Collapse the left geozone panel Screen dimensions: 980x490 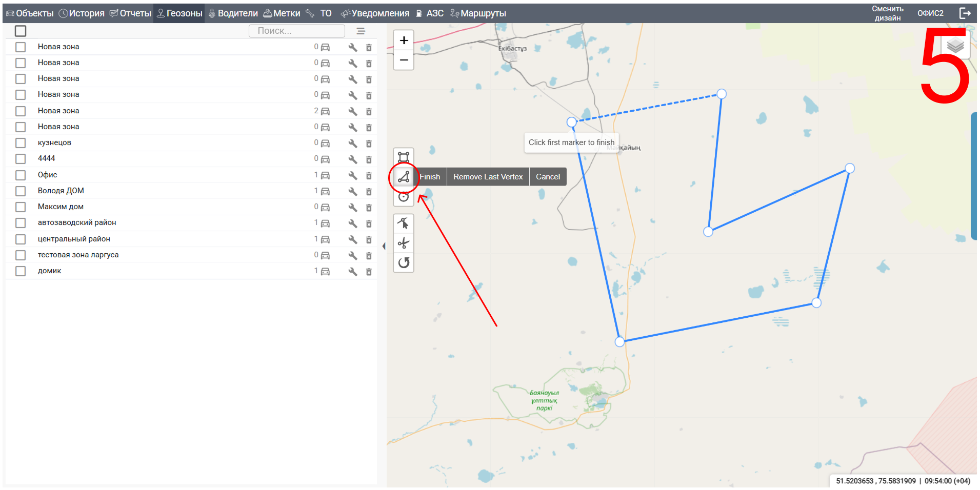pyautogui.click(x=384, y=247)
